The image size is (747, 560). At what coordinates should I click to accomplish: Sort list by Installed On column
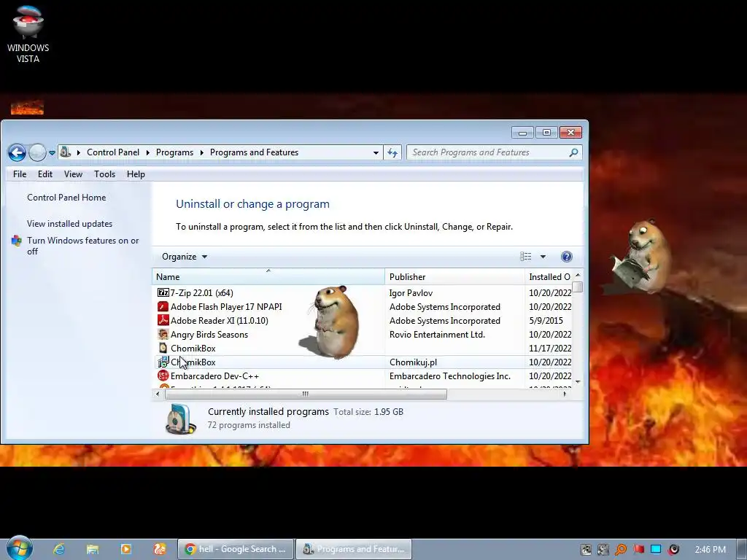pyautogui.click(x=549, y=276)
